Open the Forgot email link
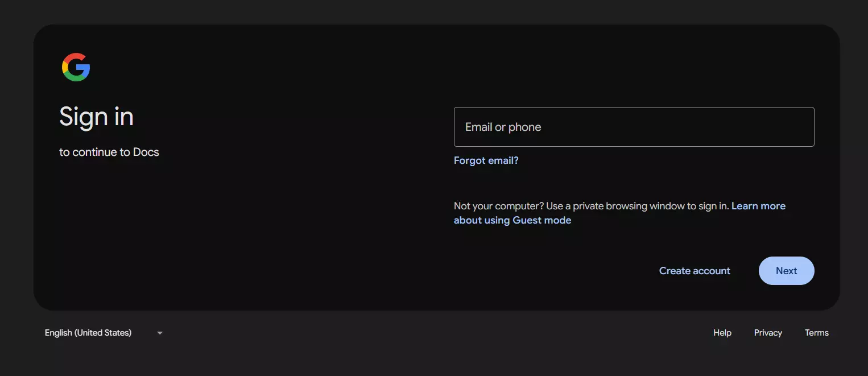This screenshot has width=868, height=376. click(486, 160)
